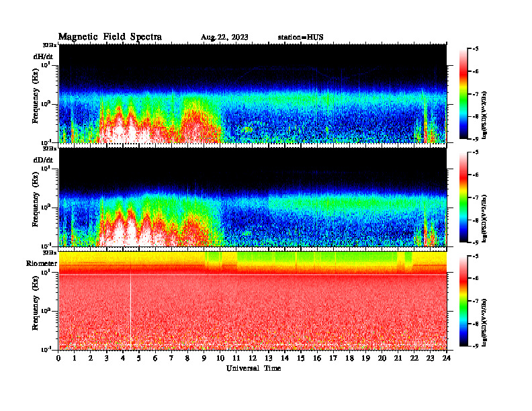Click the "-9" value on dH/dt color scale
The height and width of the screenshot is (411, 532).
tap(475, 139)
